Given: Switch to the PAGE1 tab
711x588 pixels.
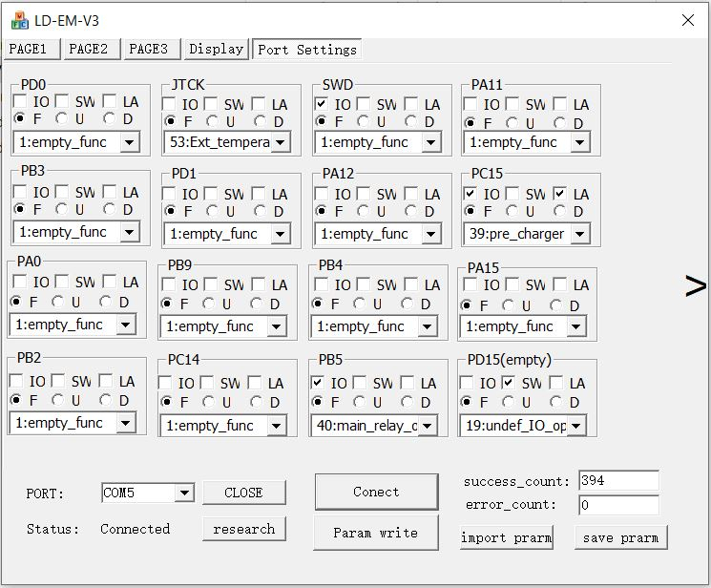Looking at the screenshot, I should [x=32, y=49].
